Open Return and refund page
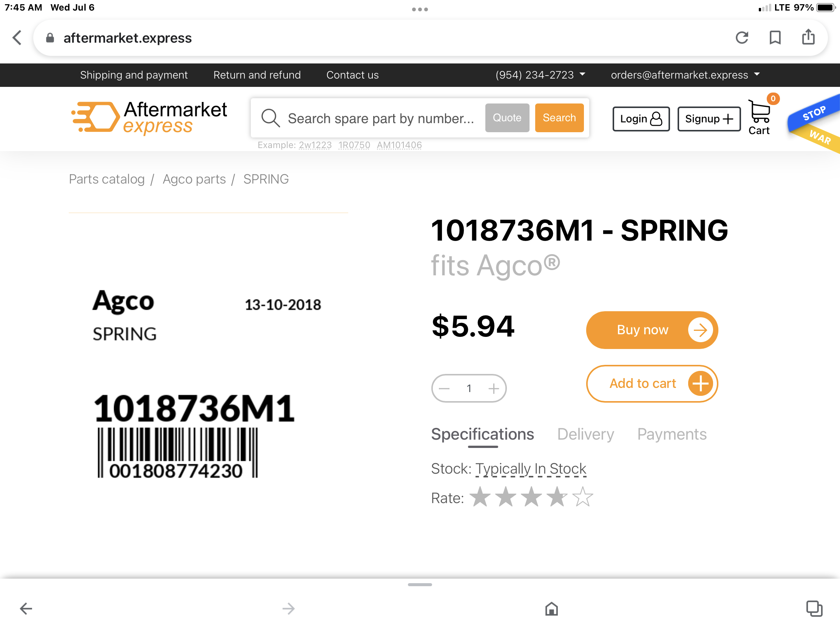This screenshot has height=630, width=840. (257, 75)
